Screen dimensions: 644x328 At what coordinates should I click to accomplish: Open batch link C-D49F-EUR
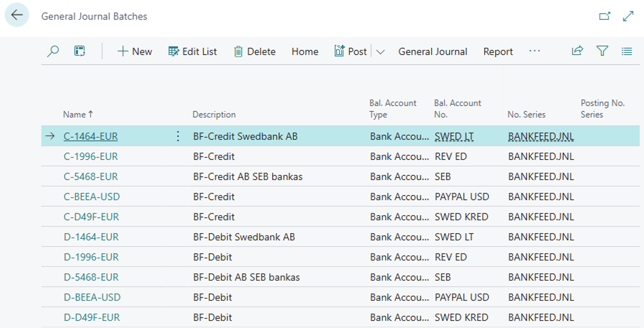[91, 217]
